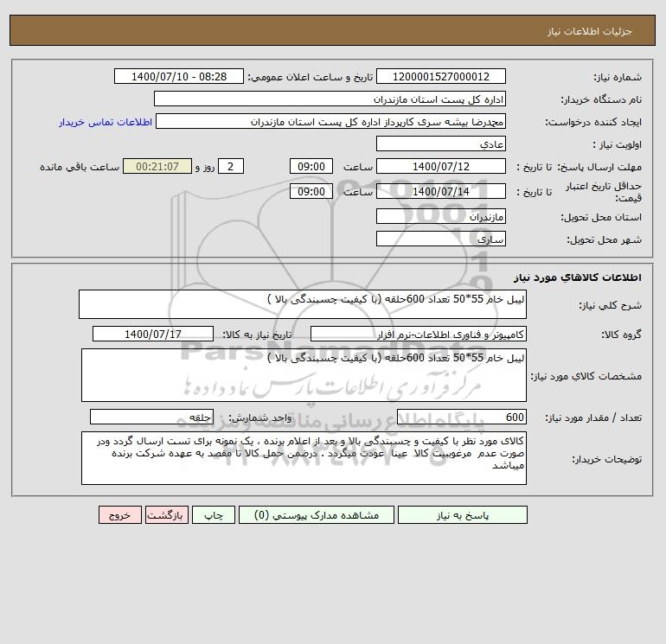
Task: Click the label تاریخ و ساعت اعلان عمومی
Action: pos(311,77)
